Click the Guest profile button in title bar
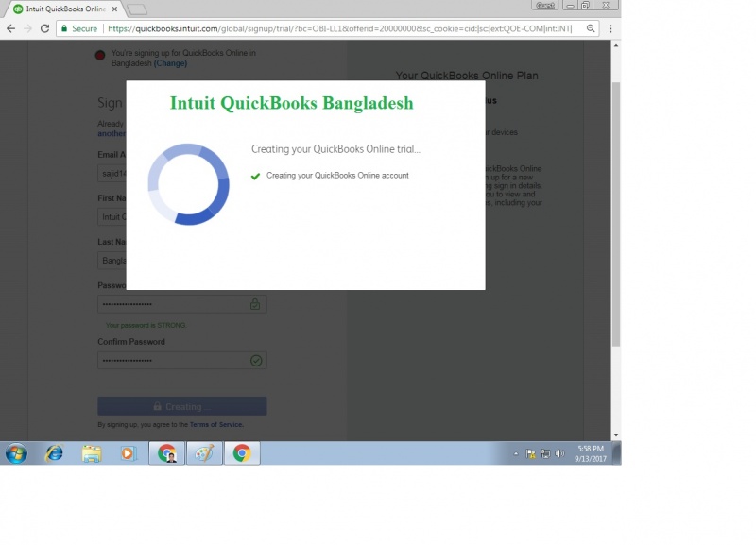 coord(545,5)
